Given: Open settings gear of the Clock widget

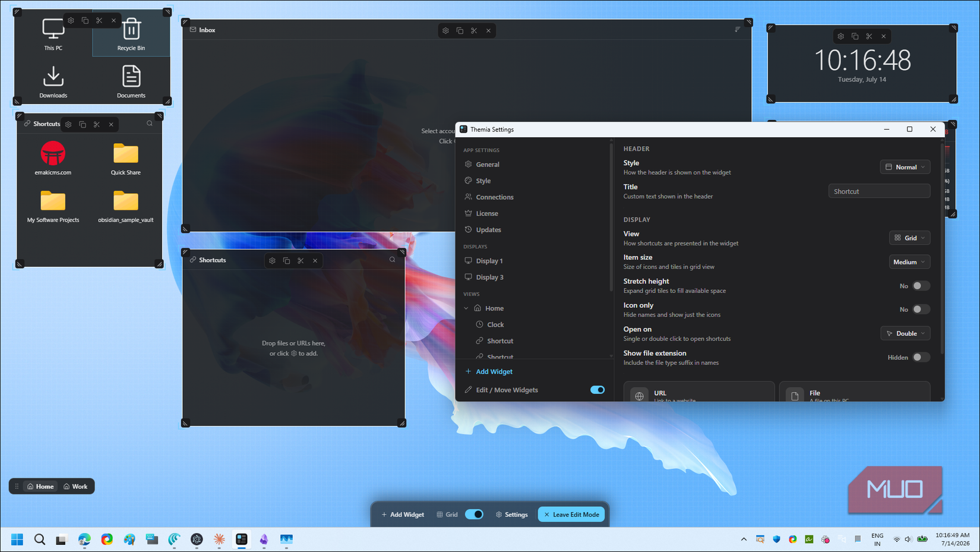Looking at the screenshot, I should 840,36.
